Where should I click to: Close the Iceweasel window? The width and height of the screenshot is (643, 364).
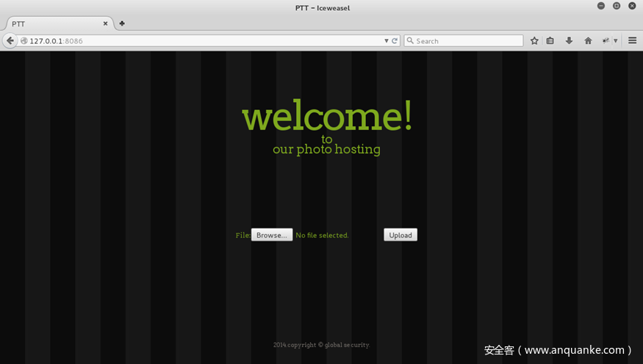[x=632, y=6]
